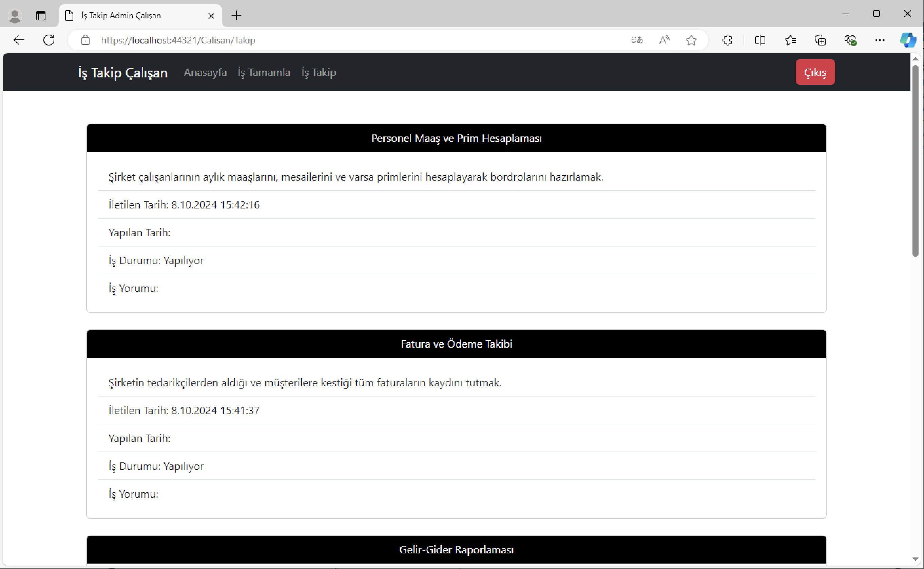This screenshot has width=924, height=569.
Task: Click İş Durumu: Yapılıyor in Personel Maaş card
Action: [456, 260]
